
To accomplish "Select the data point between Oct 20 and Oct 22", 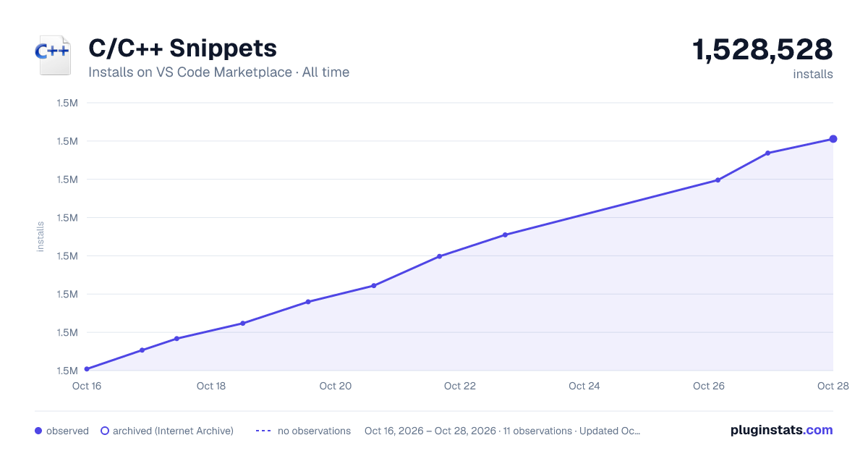I will (374, 286).
